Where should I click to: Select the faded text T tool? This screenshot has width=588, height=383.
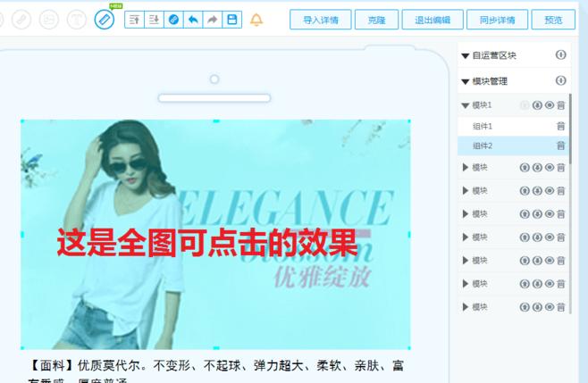click(77, 19)
